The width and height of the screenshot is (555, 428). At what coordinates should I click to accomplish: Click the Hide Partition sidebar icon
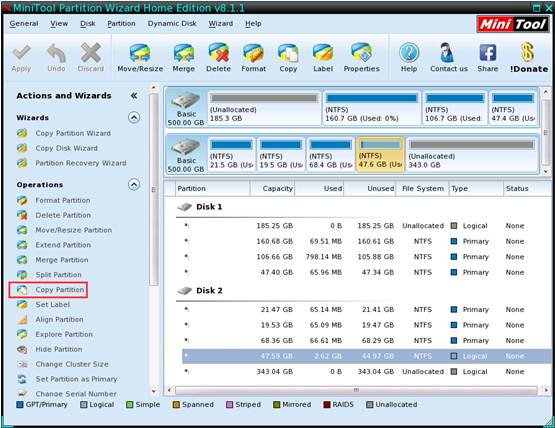coord(22,349)
